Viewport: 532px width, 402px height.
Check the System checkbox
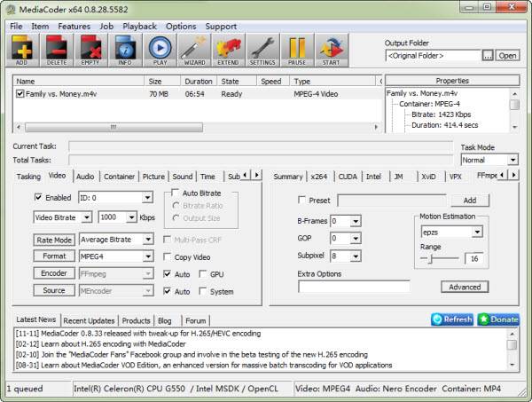click(203, 291)
